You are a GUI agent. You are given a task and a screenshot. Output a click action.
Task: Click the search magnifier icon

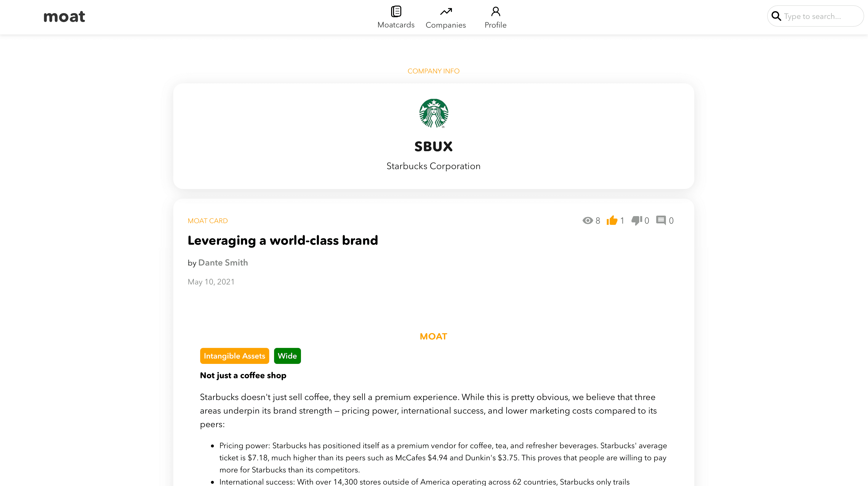tap(776, 16)
